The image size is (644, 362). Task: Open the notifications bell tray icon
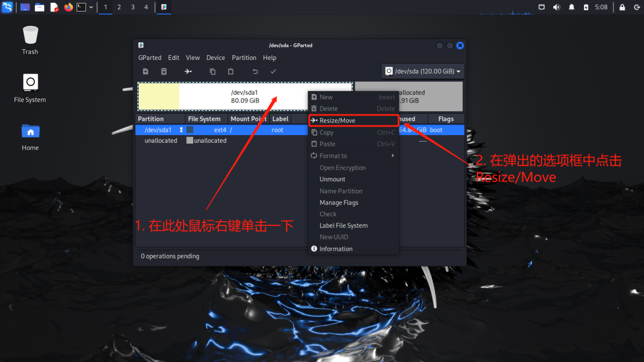[x=571, y=7]
